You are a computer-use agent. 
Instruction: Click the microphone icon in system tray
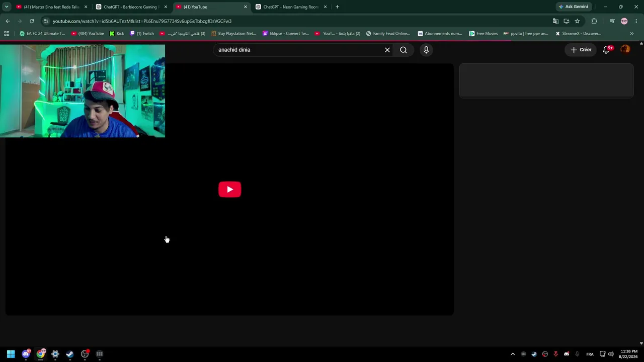577,354
